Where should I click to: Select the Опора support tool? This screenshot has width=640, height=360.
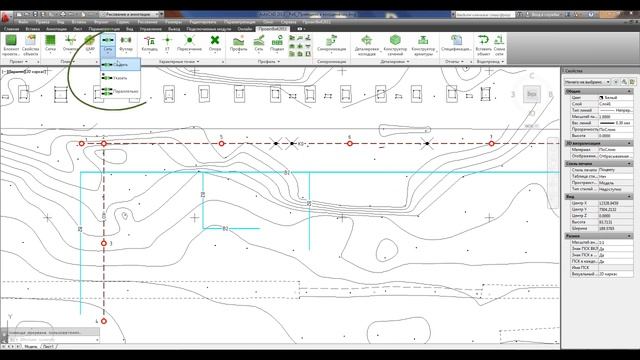click(215, 44)
